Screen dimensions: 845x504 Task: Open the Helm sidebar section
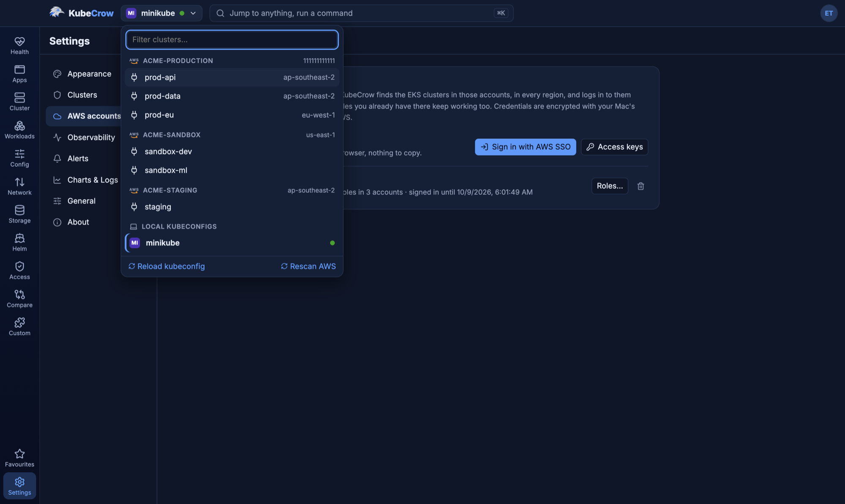tap(19, 243)
